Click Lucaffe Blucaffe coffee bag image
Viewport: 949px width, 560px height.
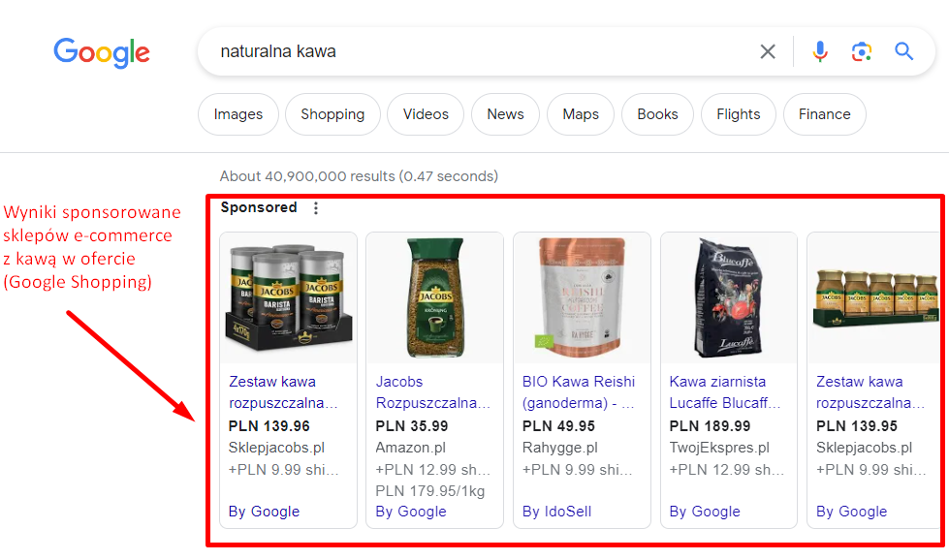point(729,297)
